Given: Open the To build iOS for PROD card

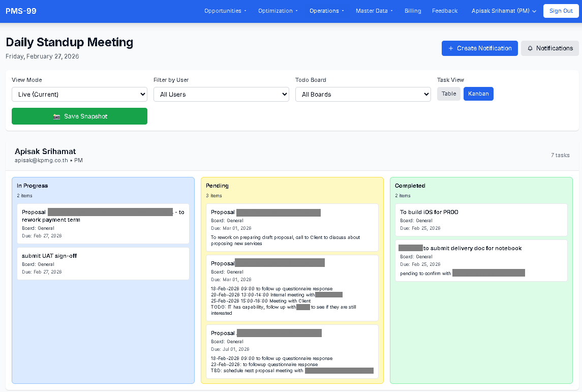Looking at the screenshot, I should tap(481, 220).
